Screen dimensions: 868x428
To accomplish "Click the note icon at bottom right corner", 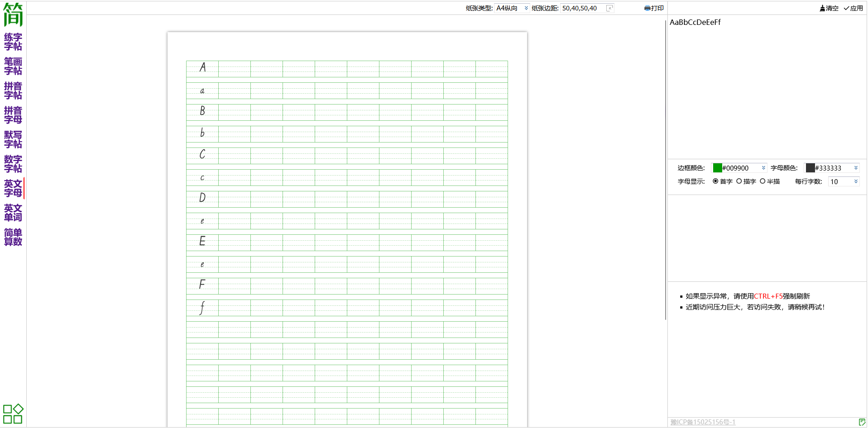I will pyautogui.click(x=862, y=422).
